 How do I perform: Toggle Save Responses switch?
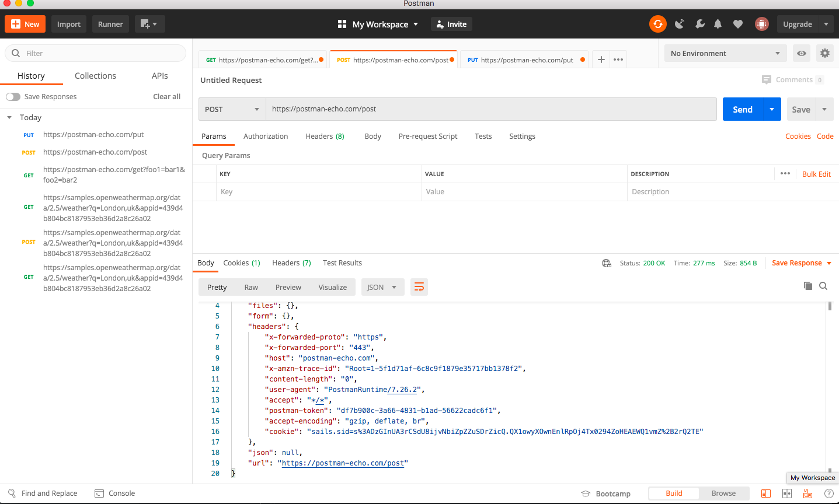13,97
